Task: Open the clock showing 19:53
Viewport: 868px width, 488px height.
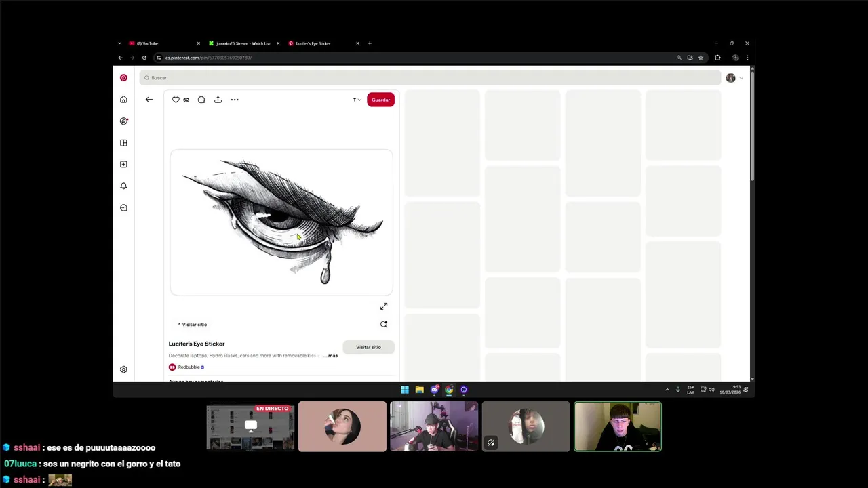Action: [x=730, y=390]
